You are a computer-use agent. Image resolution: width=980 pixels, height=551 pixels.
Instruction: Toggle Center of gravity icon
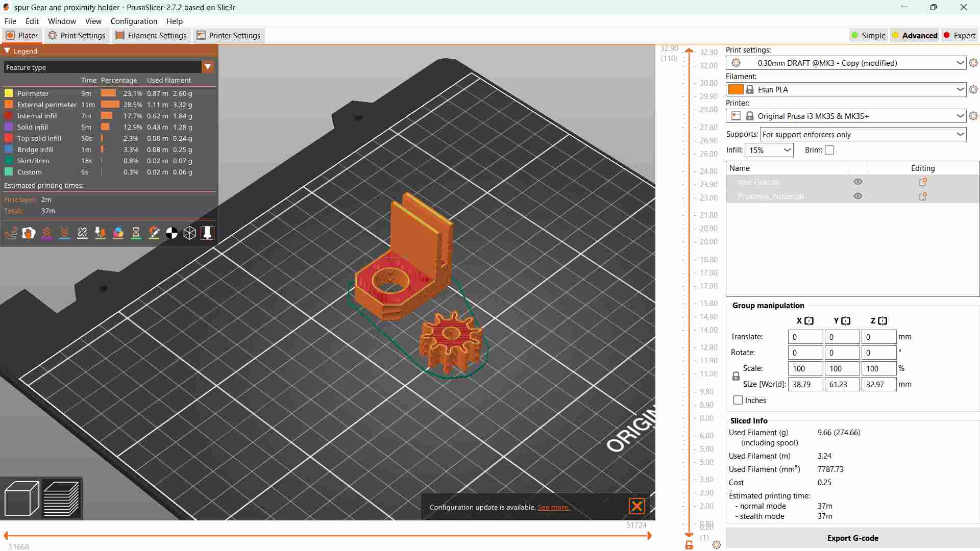point(172,233)
